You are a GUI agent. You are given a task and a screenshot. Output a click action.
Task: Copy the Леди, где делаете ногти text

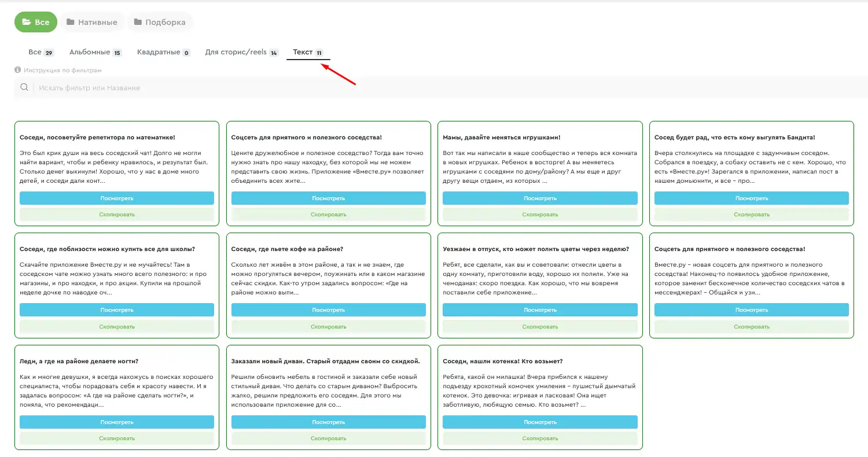tap(117, 438)
